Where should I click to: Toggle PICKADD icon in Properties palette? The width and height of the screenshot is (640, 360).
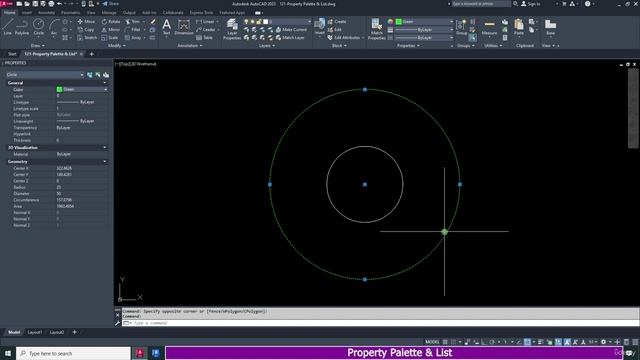coord(90,75)
